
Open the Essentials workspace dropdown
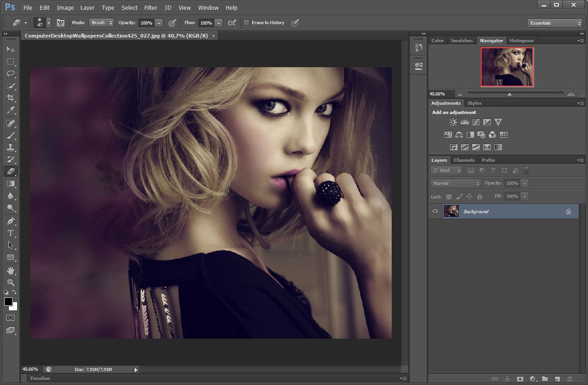555,23
